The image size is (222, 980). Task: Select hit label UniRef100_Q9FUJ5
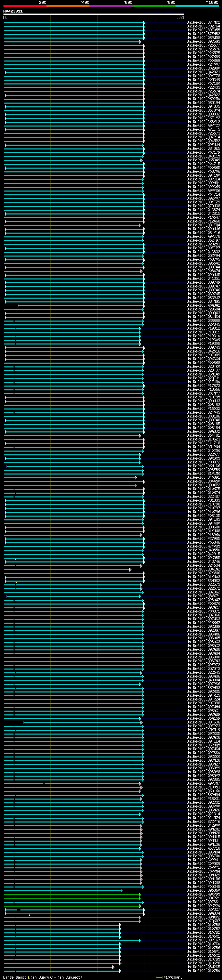tap(203, 106)
